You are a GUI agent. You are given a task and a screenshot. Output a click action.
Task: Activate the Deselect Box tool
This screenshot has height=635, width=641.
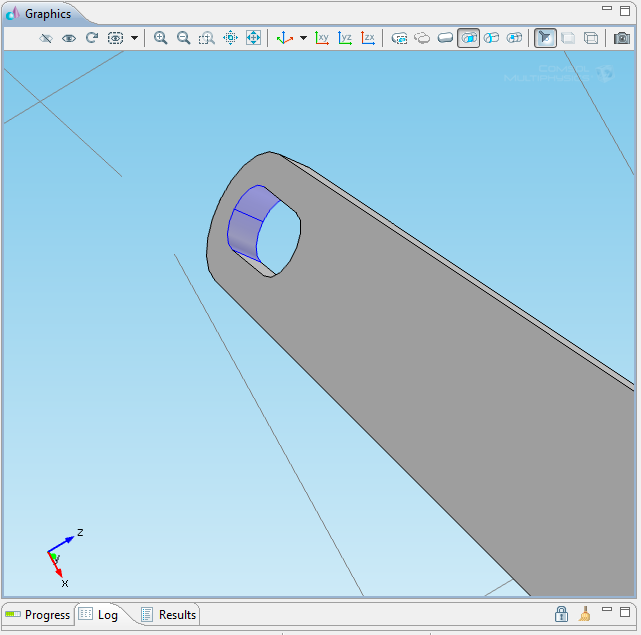(x=422, y=38)
